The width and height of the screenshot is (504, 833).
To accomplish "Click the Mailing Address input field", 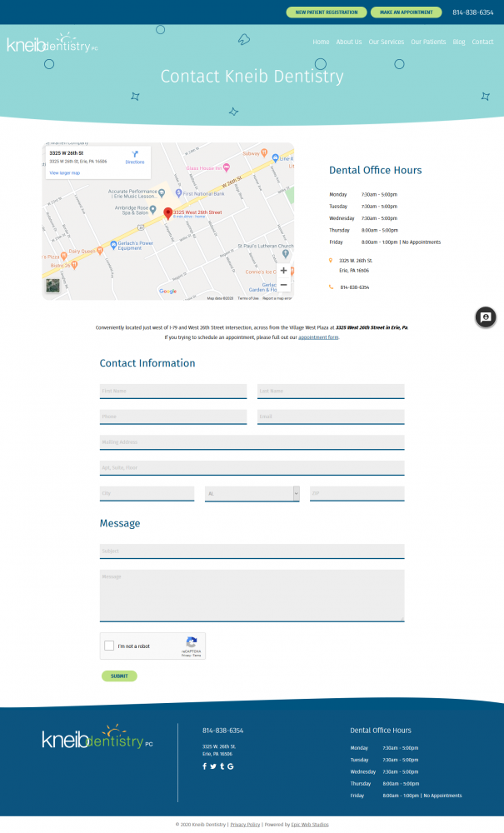I will 252,442.
